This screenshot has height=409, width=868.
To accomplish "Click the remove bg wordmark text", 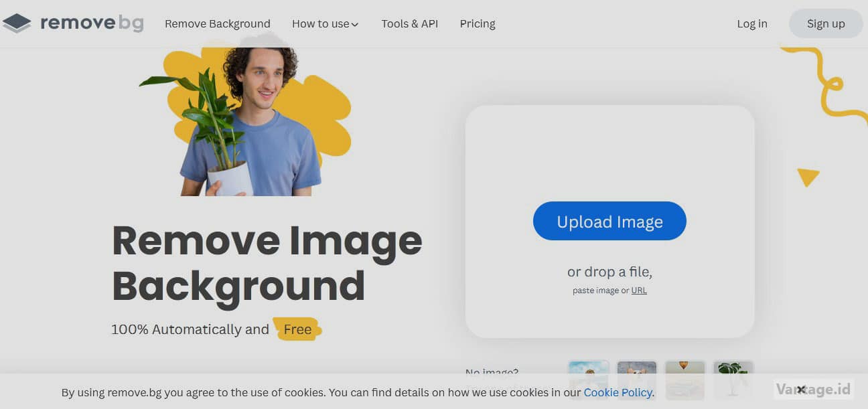I will (92, 23).
